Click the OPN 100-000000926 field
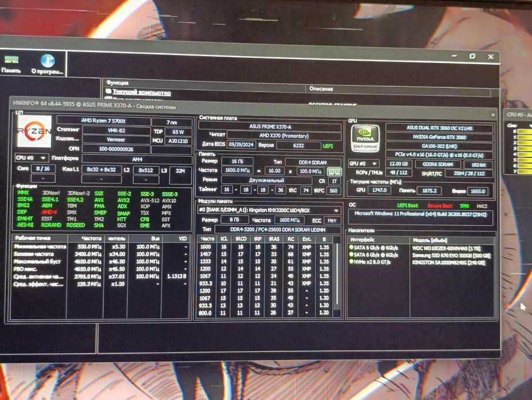The width and height of the screenshot is (532, 400). tap(116, 149)
